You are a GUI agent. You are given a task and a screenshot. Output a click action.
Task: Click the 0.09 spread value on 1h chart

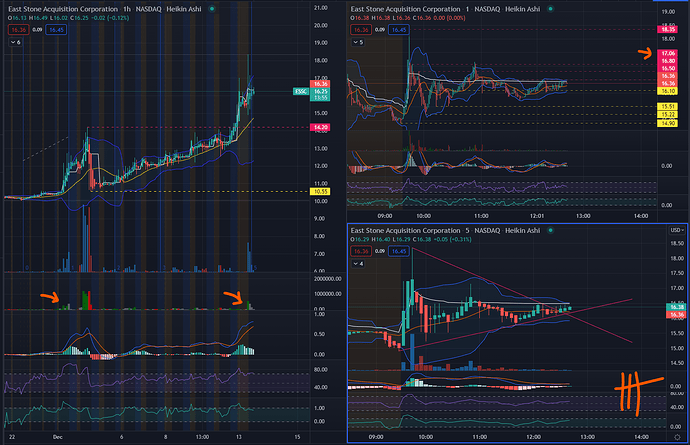(x=37, y=30)
